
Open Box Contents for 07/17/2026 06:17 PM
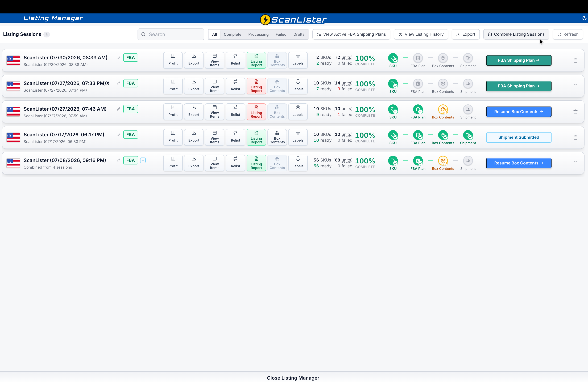tap(277, 137)
